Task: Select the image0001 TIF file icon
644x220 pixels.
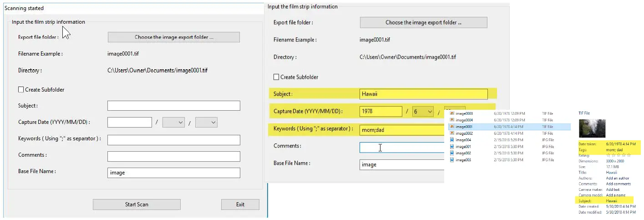Action: tap(452, 127)
